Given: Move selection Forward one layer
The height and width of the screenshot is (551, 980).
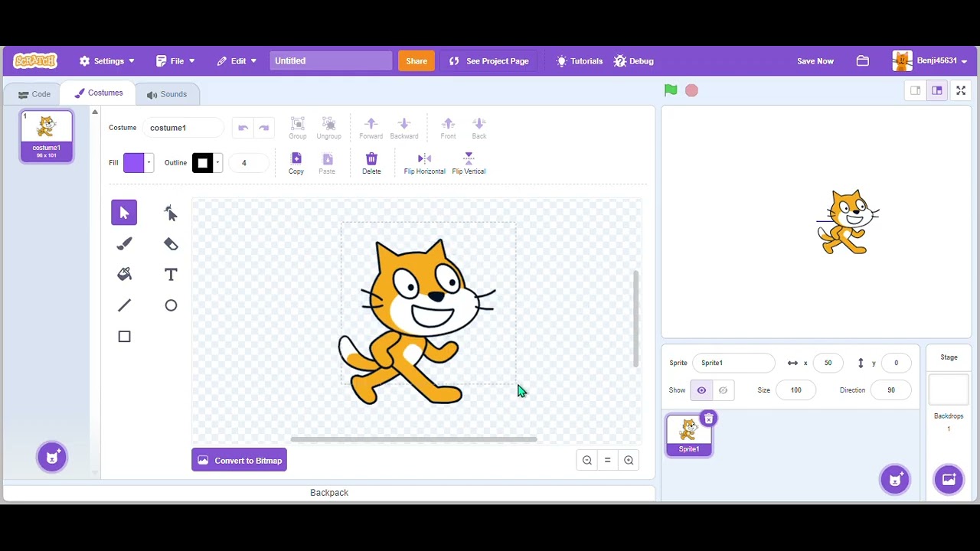Looking at the screenshot, I should tap(371, 128).
